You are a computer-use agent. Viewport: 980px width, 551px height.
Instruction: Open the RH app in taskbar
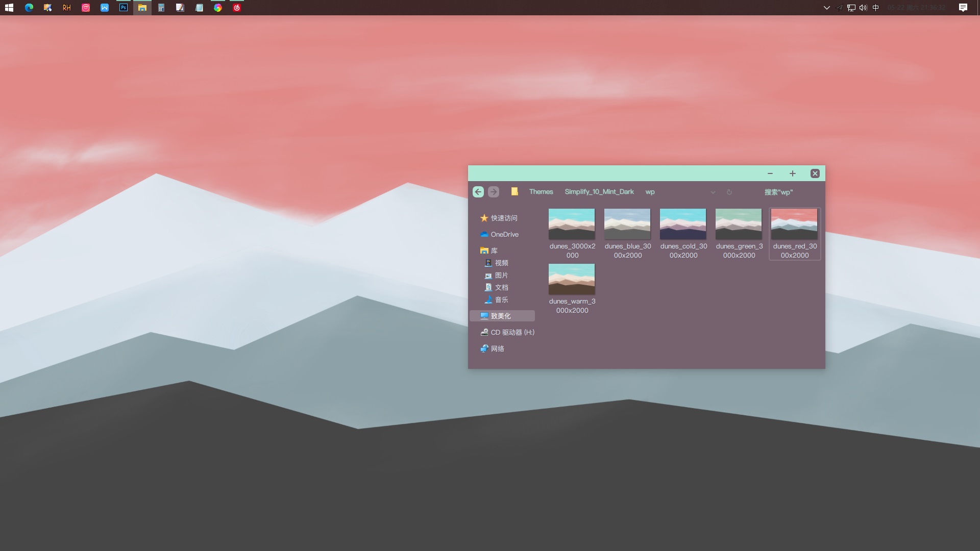coord(67,8)
